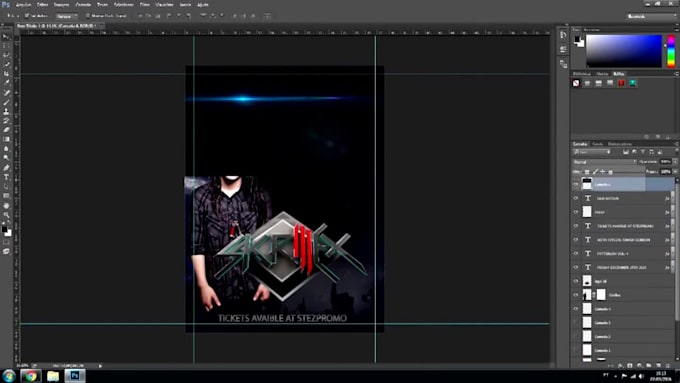Lock all icon in Layers panel
This screenshot has width=680, height=383.
(611, 172)
